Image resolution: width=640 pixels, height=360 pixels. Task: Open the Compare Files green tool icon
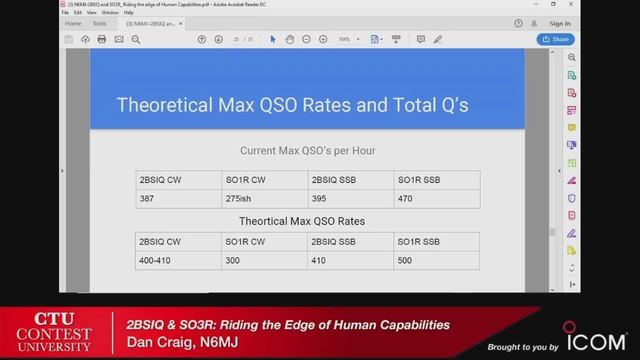(571, 163)
